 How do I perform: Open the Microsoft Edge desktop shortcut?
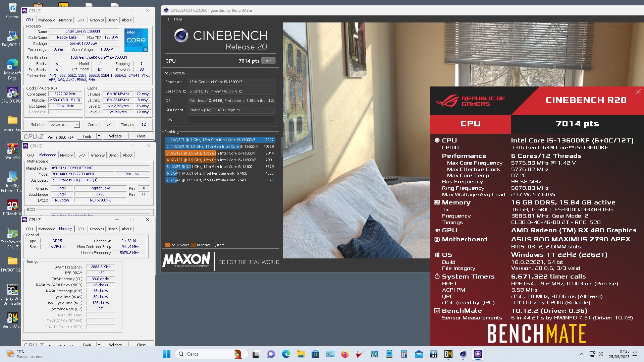(x=12, y=69)
